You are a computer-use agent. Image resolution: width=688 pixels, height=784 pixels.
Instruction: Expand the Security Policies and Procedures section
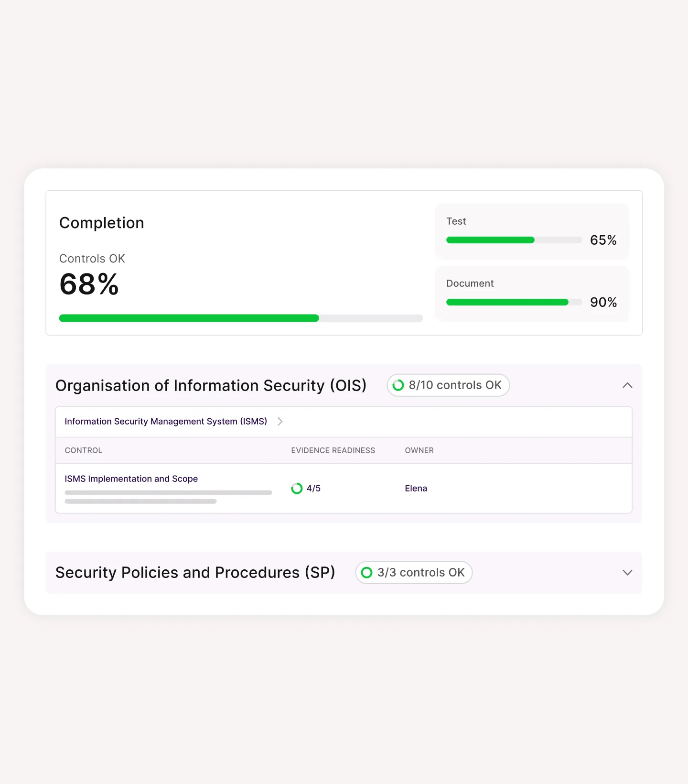click(627, 572)
